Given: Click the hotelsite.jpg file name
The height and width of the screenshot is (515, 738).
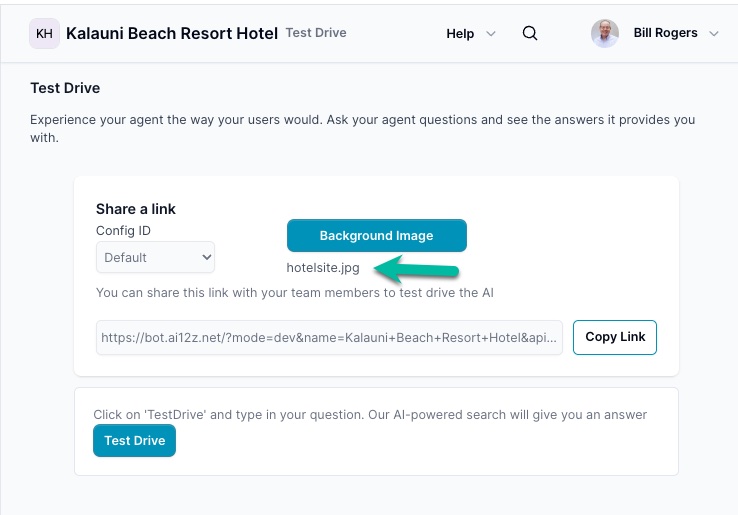Looking at the screenshot, I should (x=322, y=268).
